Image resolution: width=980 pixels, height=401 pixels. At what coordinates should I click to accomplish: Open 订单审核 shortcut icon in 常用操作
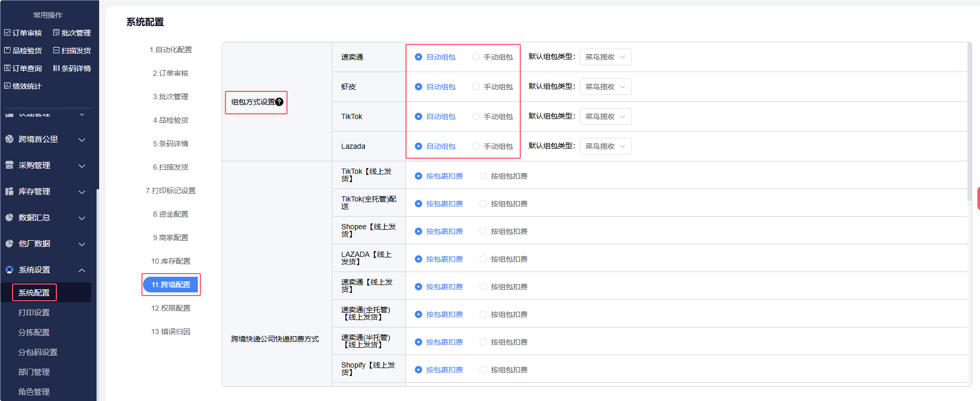click(x=7, y=33)
